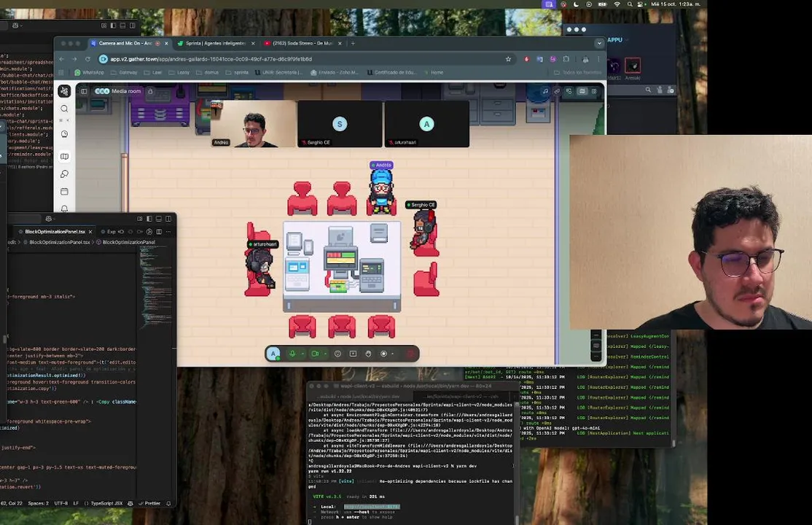Click the record button in Gather control bar
The image size is (812, 525).
(x=383, y=354)
